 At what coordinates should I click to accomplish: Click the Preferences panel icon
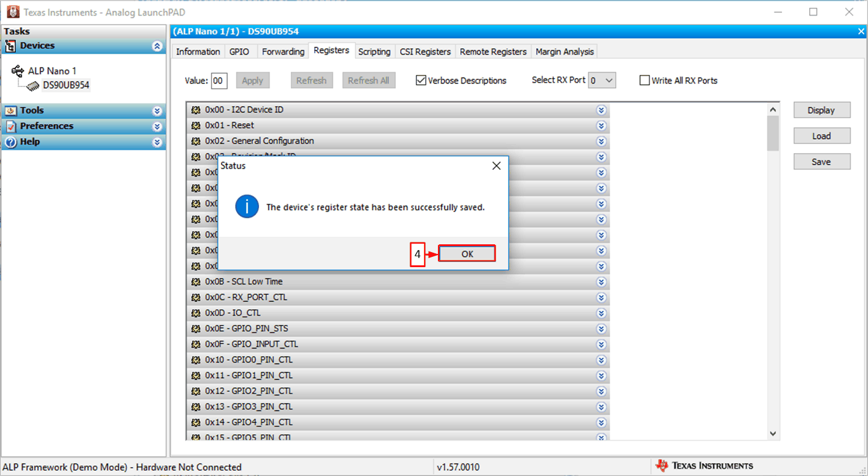coord(11,126)
